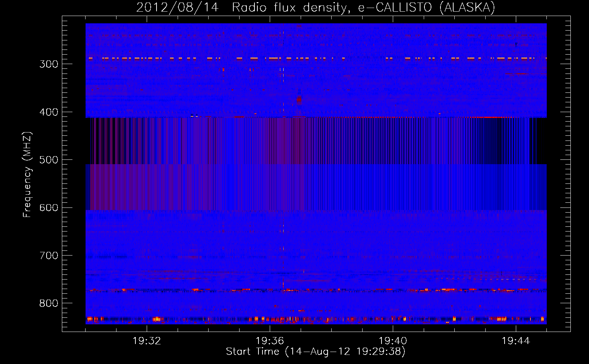Click the Start Time axis caption

[x=316, y=352]
